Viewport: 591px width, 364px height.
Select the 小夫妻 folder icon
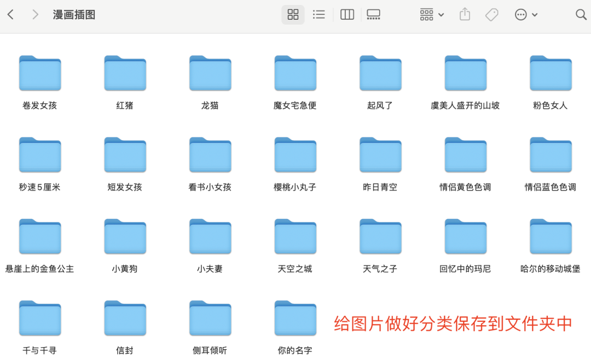pos(210,236)
